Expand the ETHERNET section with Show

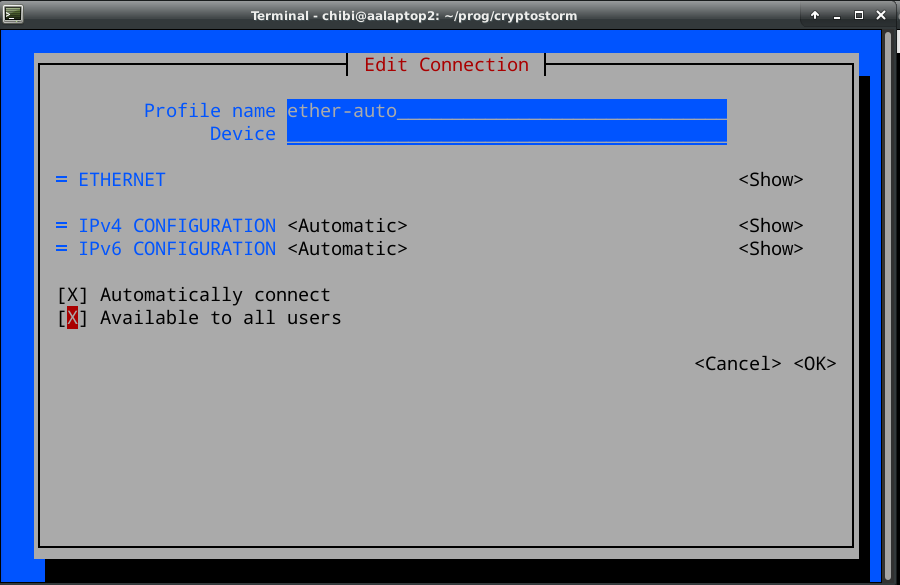[770, 180]
